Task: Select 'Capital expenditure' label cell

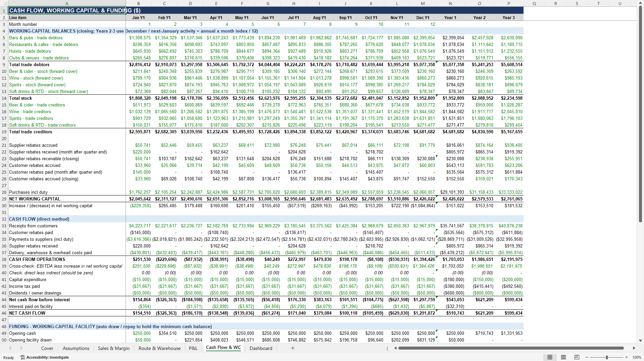Action: 67,279
